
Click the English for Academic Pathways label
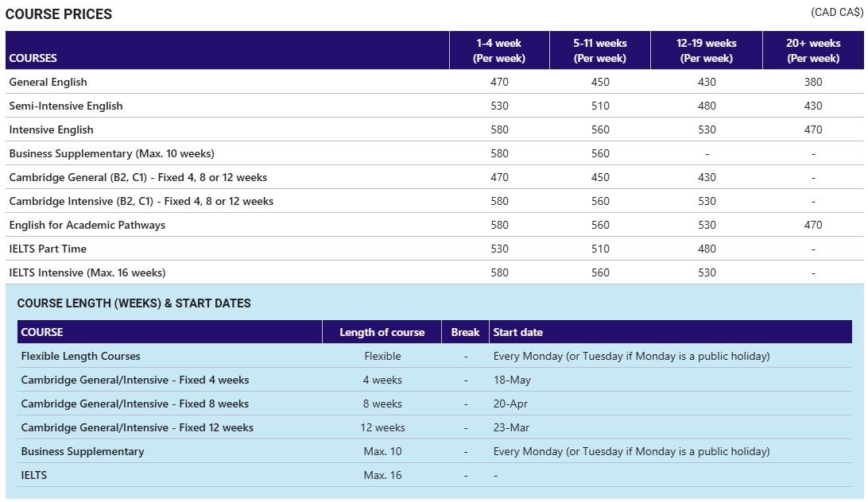click(87, 225)
